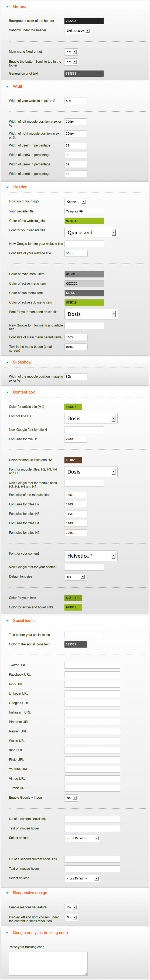Open the Quicksand website title font dropdown
Image resolution: width=150 pixels, height=980 pixels.
(x=91, y=232)
